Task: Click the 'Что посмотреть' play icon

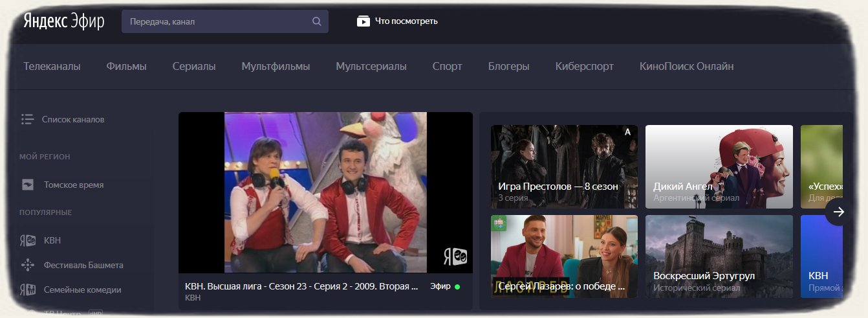Action: click(x=363, y=21)
